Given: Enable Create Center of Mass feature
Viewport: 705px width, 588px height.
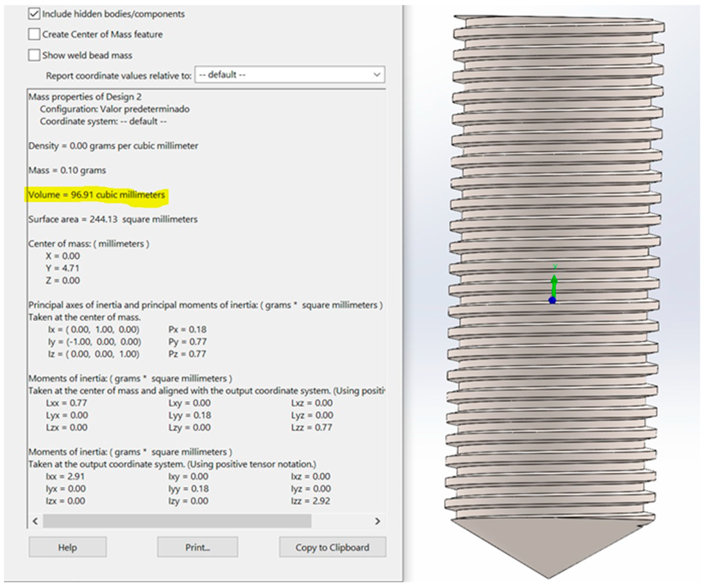Looking at the screenshot, I should (x=34, y=34).
